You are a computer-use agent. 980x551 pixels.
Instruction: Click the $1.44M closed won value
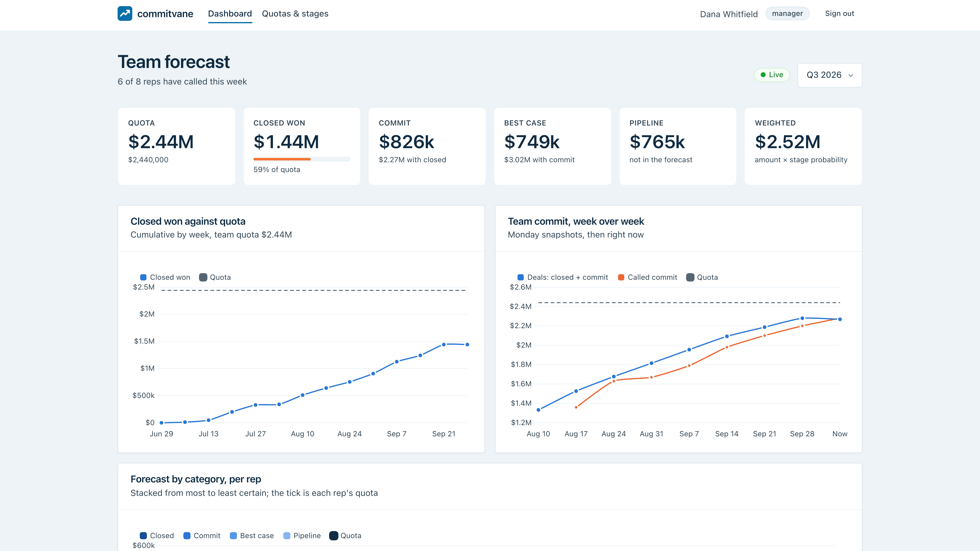286,142
